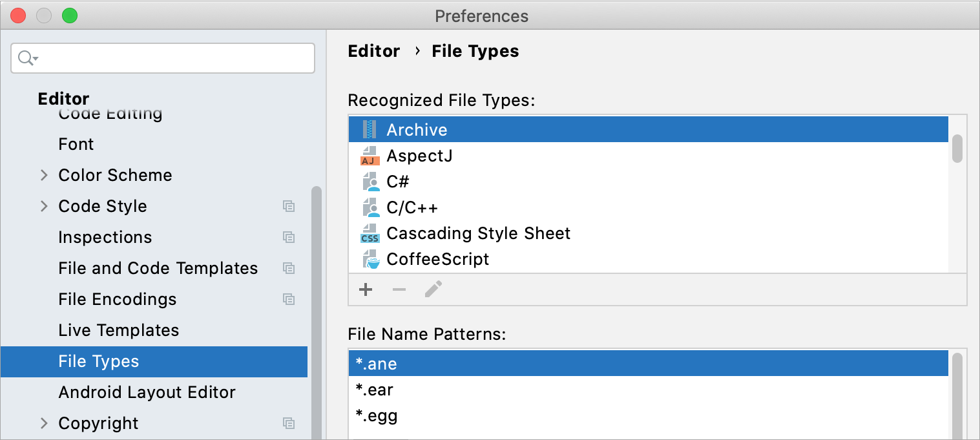Viewport: 980px width, 440px height.
Task: Expand the Copyright section
Action: (x=44, y=423)
